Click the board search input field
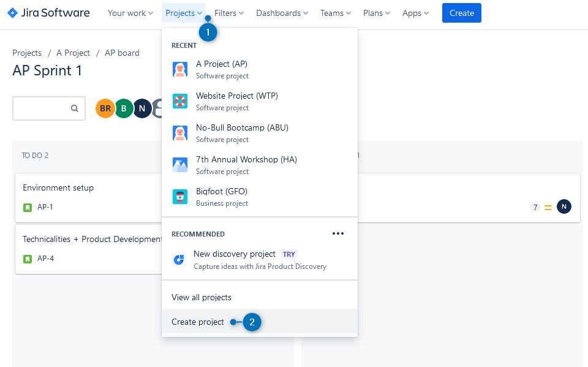The width and height of the screenshot is (588, 367). tap(49, 108)
